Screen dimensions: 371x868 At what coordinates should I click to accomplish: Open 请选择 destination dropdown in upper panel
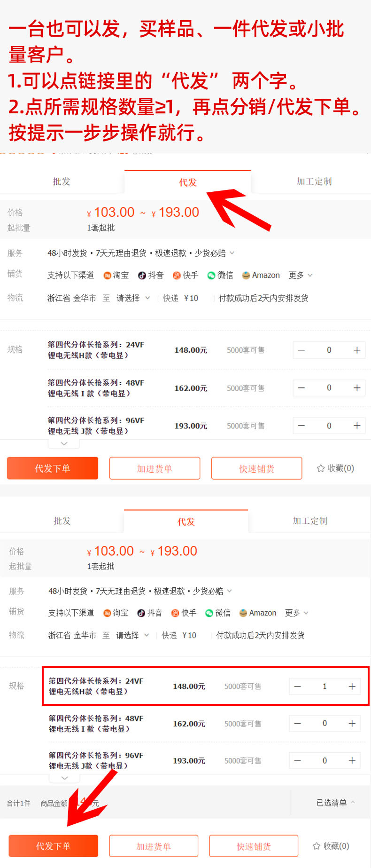pyautogui.click(x=133, y=298)
